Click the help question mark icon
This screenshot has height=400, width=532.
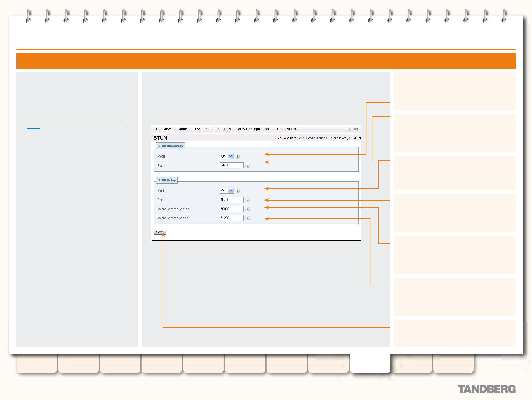click(x=349, y=129)
